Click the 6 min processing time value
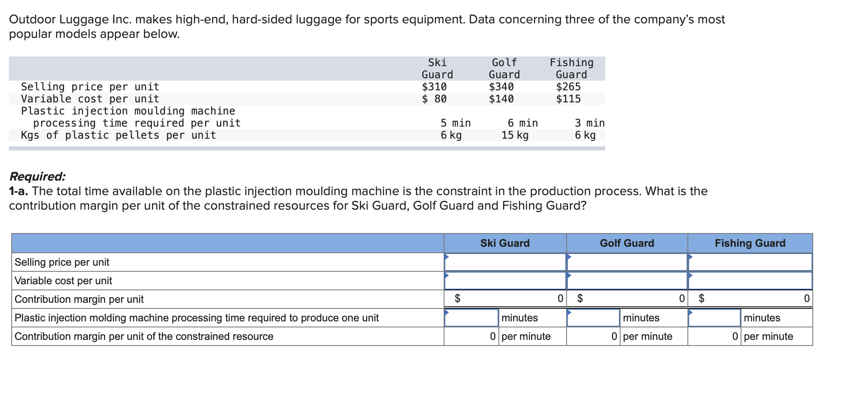 (x=523, y=123)
